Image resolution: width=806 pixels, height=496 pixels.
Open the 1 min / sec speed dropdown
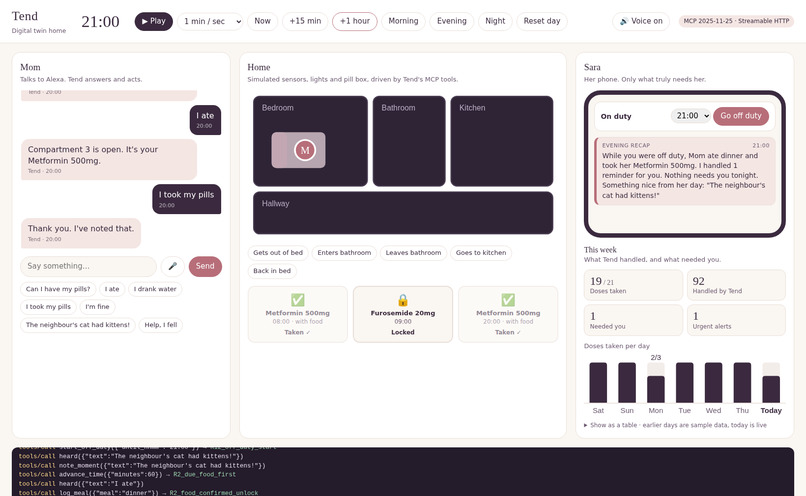point(210,21)
